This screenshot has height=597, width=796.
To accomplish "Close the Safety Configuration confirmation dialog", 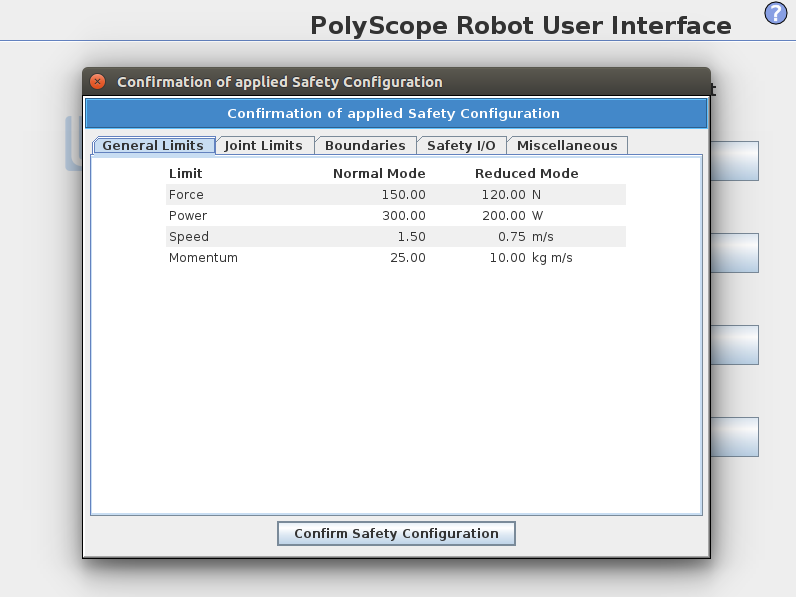I will pyautogui.click(x=97, y=82).
